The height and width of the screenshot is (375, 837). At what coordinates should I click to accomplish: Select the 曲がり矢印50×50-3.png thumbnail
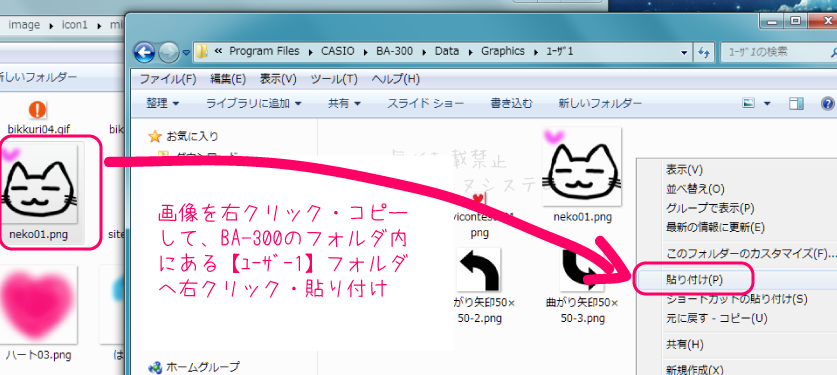581,270
